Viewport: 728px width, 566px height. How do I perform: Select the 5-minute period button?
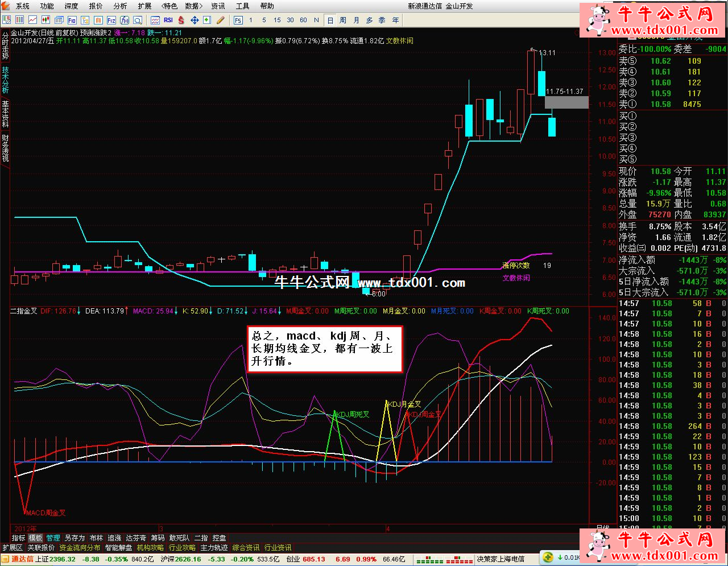[264, 20]
